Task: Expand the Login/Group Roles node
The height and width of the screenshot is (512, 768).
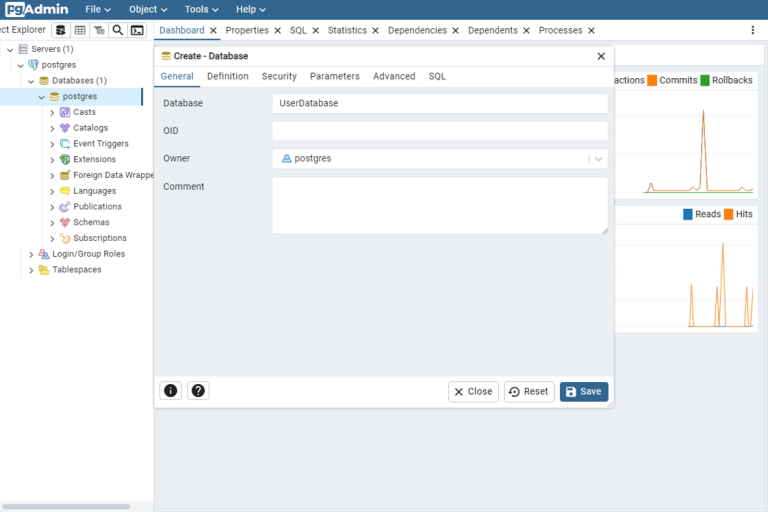Action: [31, 254]
